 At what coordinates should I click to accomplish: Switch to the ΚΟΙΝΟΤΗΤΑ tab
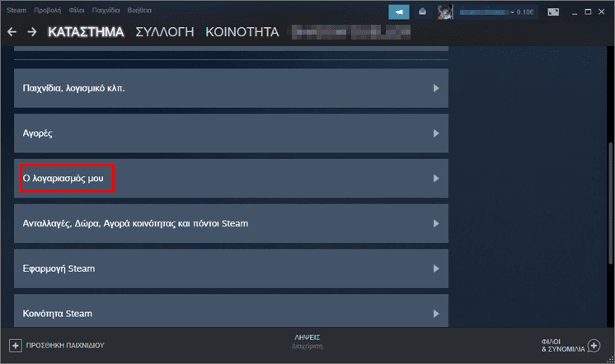[242, 32]
